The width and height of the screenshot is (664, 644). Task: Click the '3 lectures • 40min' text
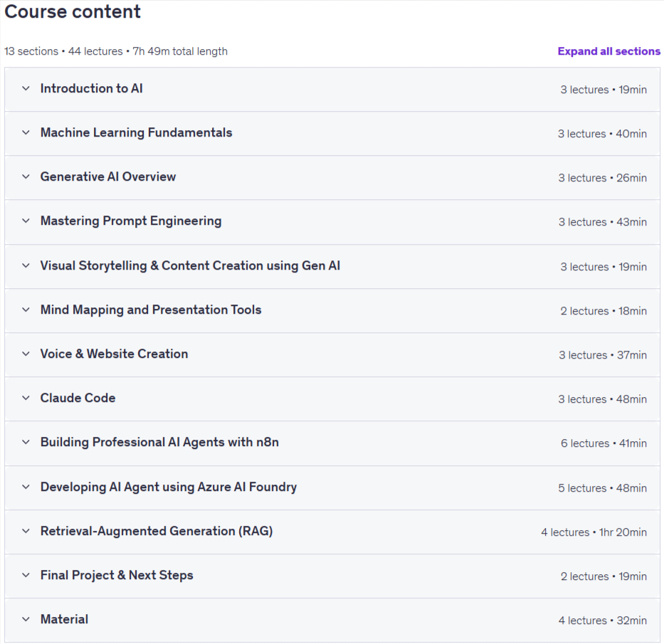pyautogui.click(x=602, y=134)
